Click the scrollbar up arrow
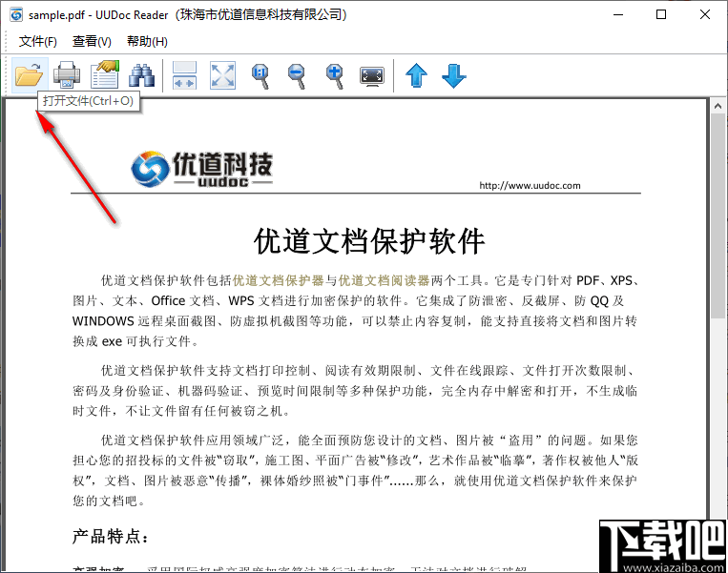 click(x=718, y=106)
